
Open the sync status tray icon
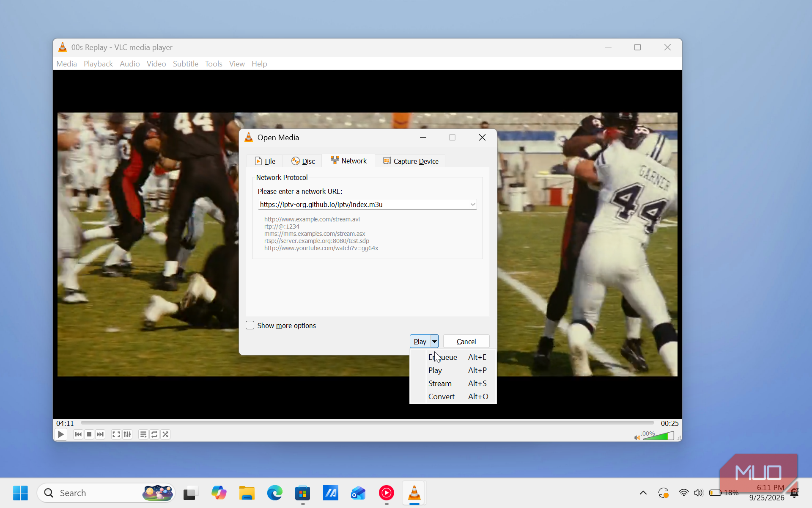(664, 493)
